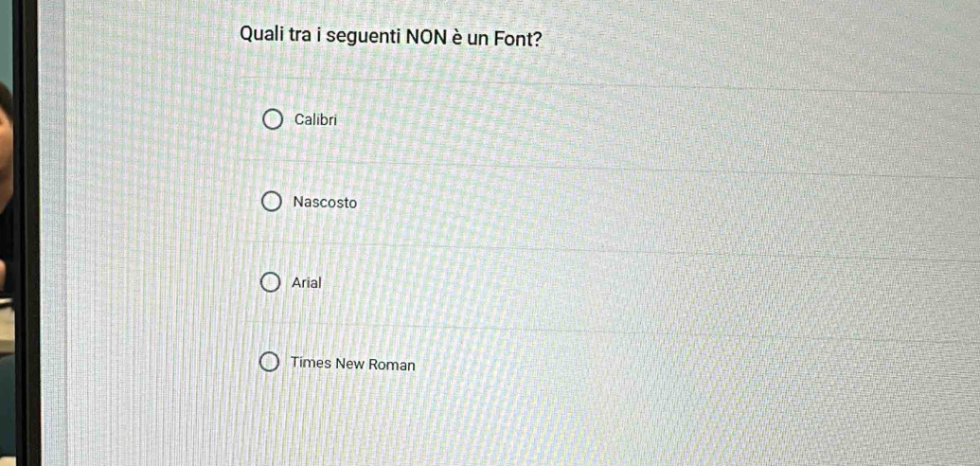Choose the second answer option circle
Image resolution: width=980 pixels, height=466 pixels.
point(272,202)
